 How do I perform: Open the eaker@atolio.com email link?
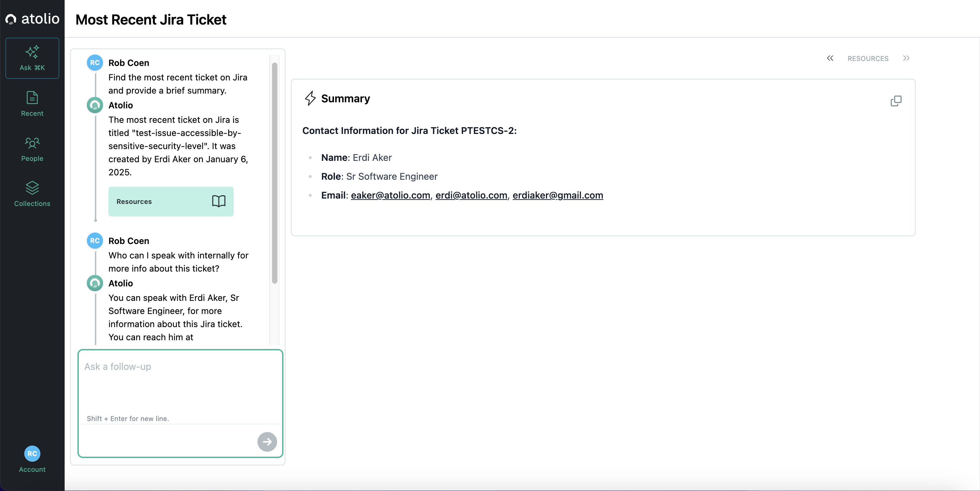[390, 195]
